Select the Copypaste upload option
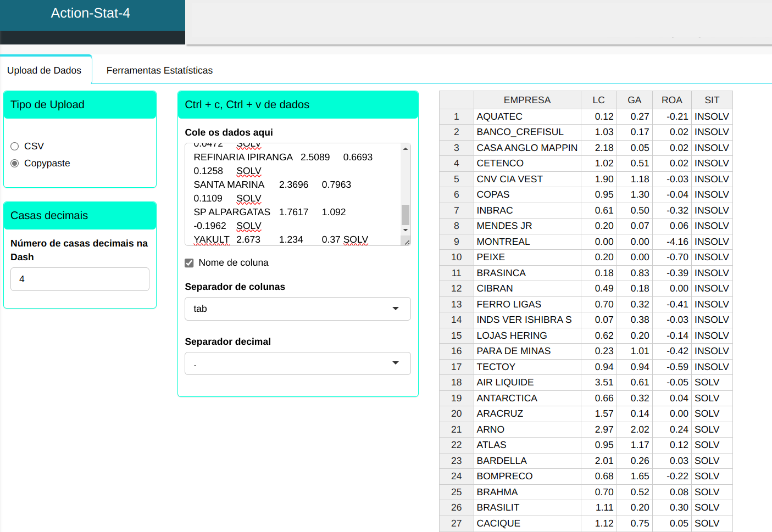The height and width of the screenshot is (532, 772). [15, 163]
